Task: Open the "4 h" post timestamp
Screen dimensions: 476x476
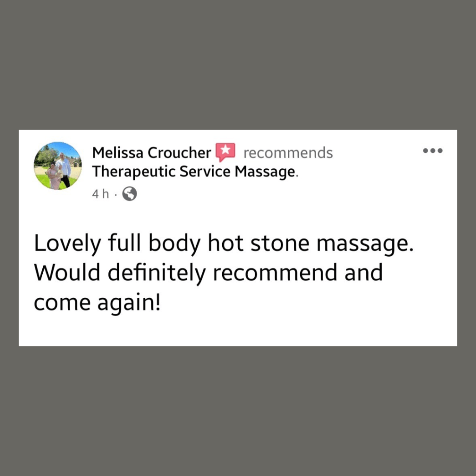Action: coord(100,194)
